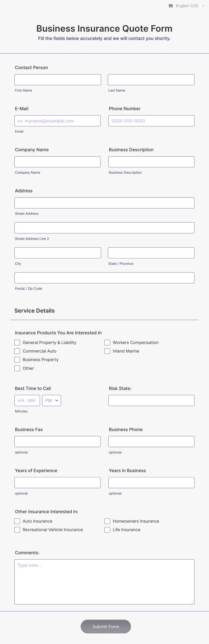
Task: Click the Email field with example placeholder
Action: click(58, 121)
